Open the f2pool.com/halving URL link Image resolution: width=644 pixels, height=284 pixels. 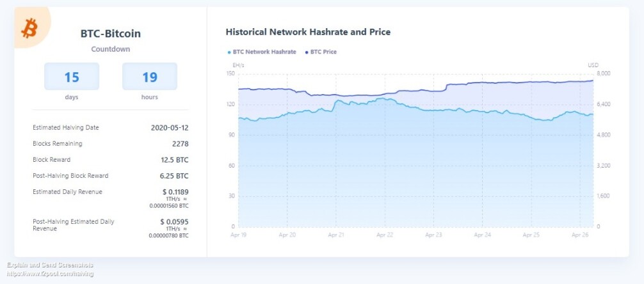(x=50, y=273)
